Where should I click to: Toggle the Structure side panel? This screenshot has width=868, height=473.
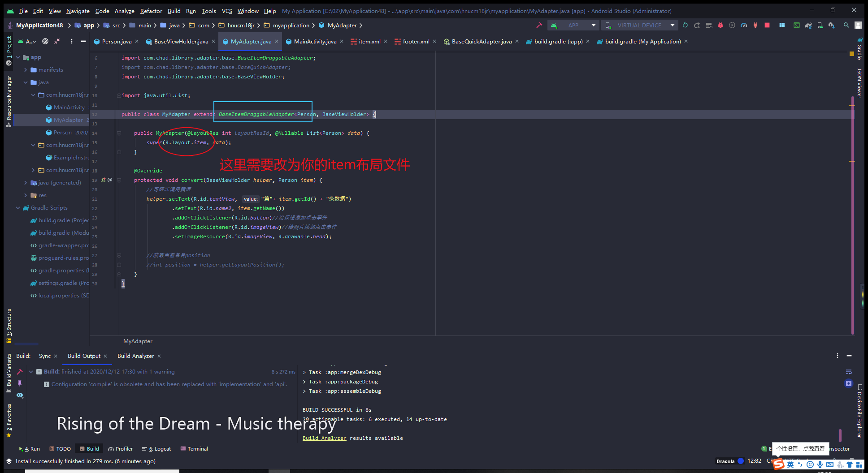[9, 326]
